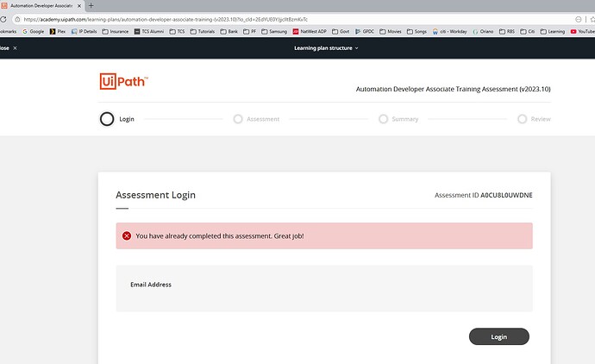Screen dimensions: 595x364
Task: Open the Google bookmark
Action: click(x=34, y=32)
